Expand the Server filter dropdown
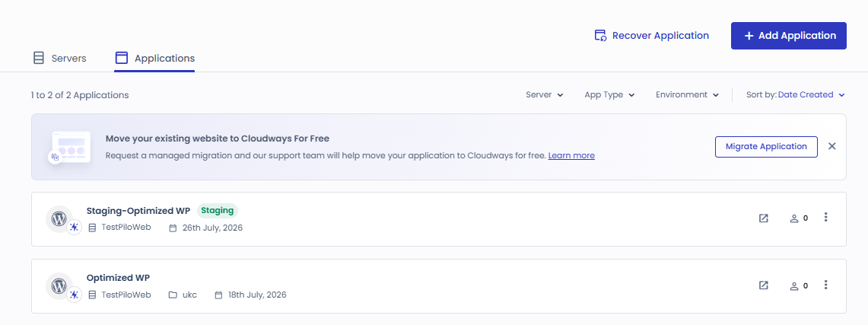 [544, 94]
